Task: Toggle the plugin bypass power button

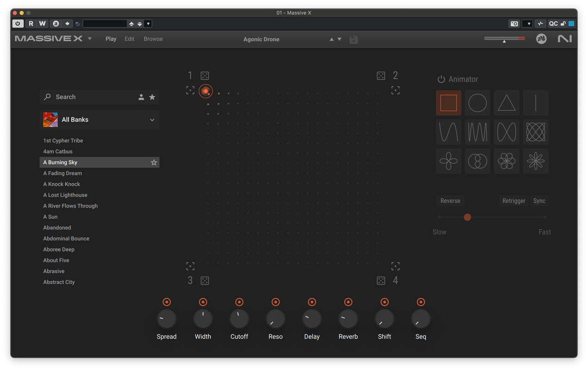Action: click(x=18, y=24)
